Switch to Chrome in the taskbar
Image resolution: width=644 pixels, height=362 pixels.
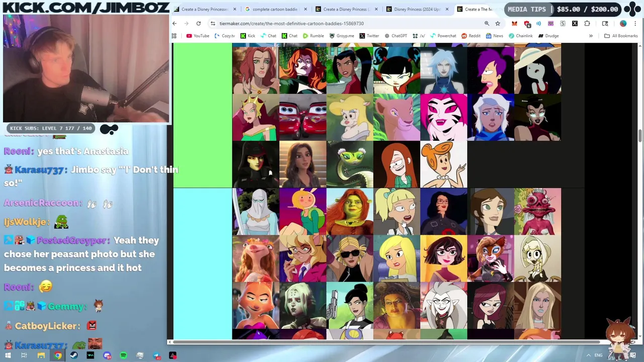point(58,355)
